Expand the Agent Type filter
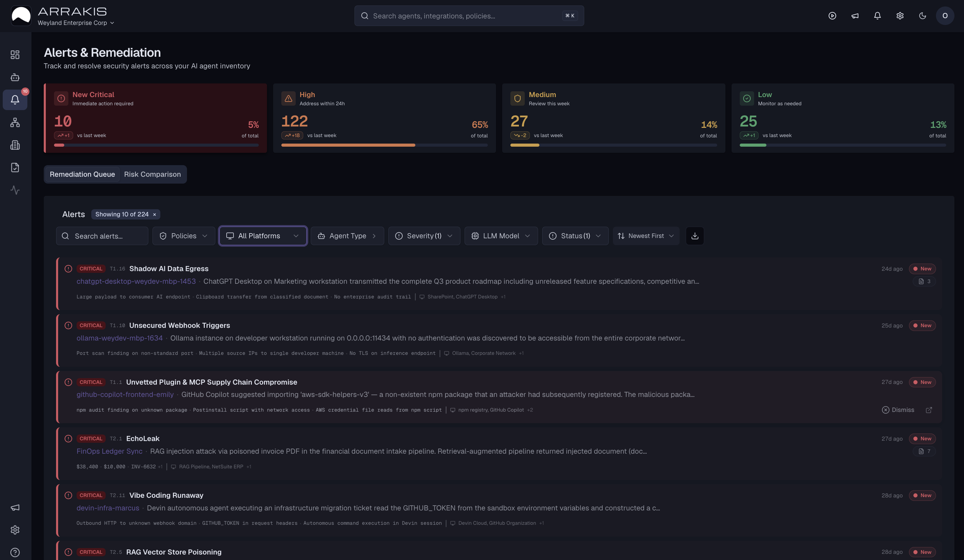 click(x=347, y=236)
